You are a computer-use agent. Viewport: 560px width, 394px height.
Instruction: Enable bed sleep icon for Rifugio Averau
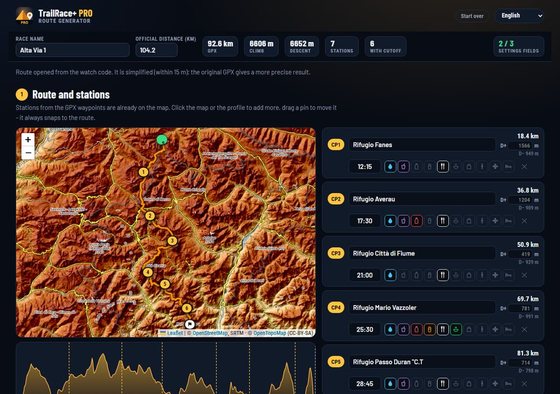tap(509, 221)
